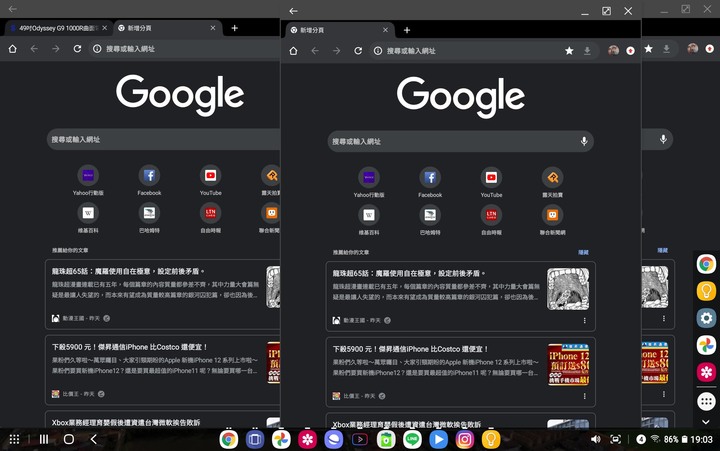Launch Samsung Internet from the taskbar

click(x=333, y=440)
